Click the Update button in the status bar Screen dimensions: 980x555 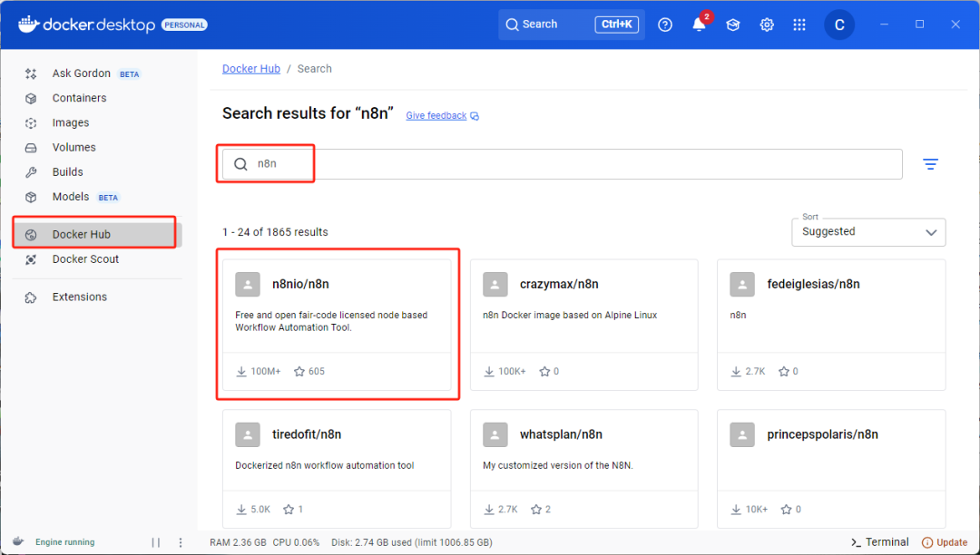(x=945, y=542)
